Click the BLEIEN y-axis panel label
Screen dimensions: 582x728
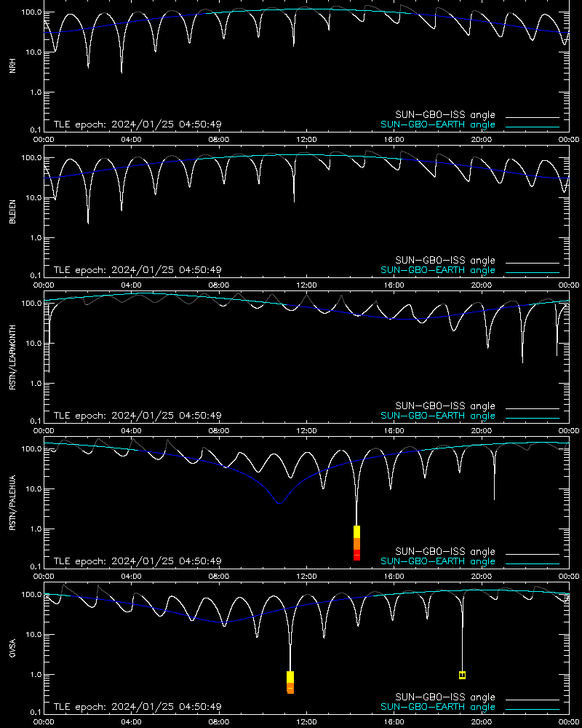tap(12, 212)
